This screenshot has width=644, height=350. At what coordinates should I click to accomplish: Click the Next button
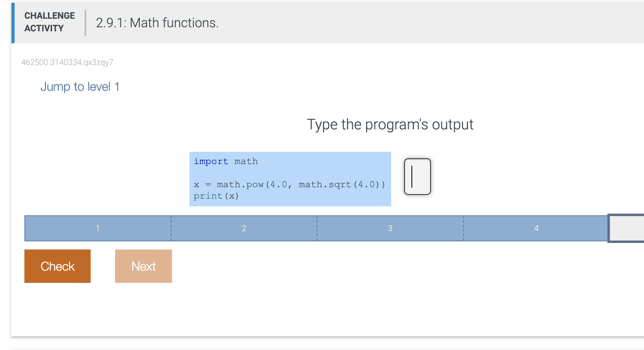[143, 266]
